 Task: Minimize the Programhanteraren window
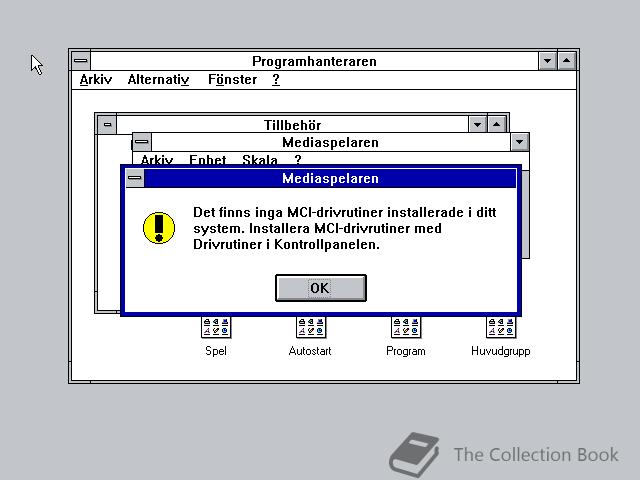tap(547, 61)
